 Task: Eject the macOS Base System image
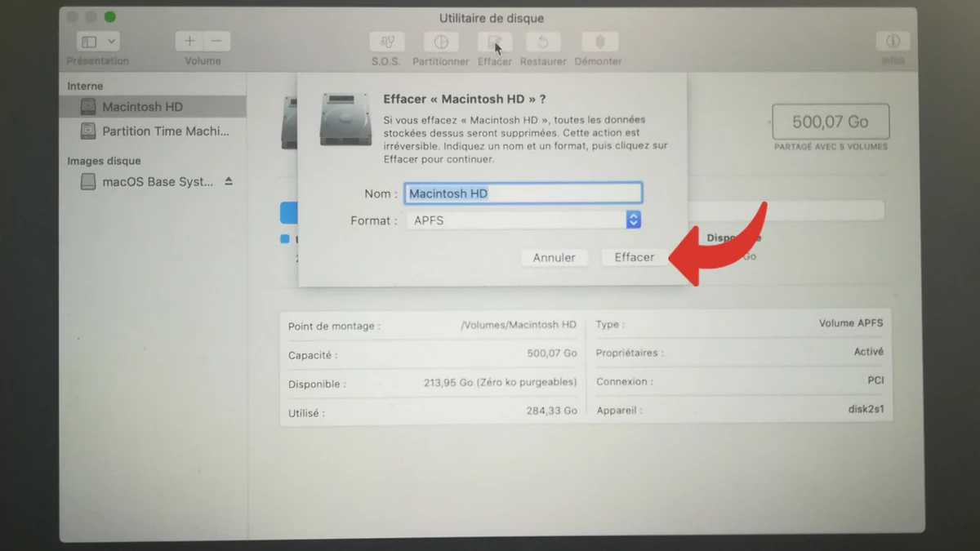pyautogui.click(x=229, y=181)
